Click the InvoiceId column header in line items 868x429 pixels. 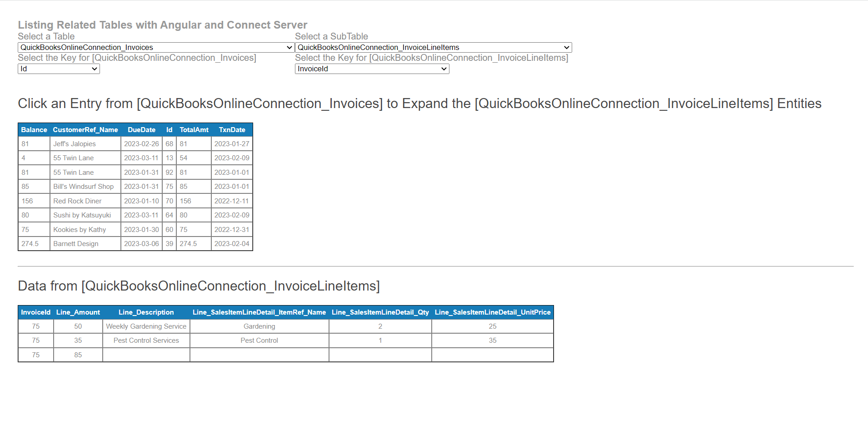[35, 312]
